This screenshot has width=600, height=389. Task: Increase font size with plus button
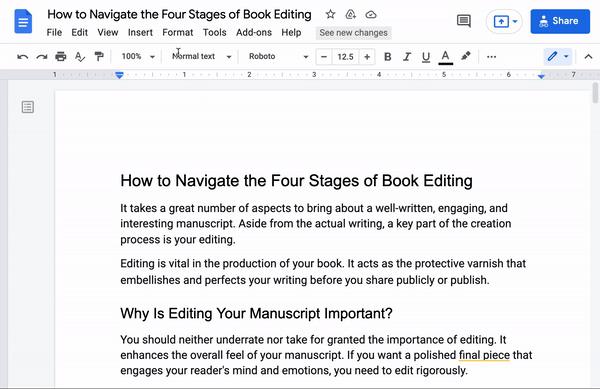[367, 57]
